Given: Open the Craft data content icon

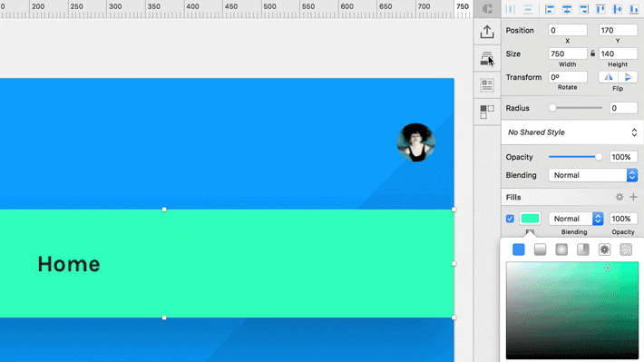Looking at the screenshot, I should pos(487,85).
